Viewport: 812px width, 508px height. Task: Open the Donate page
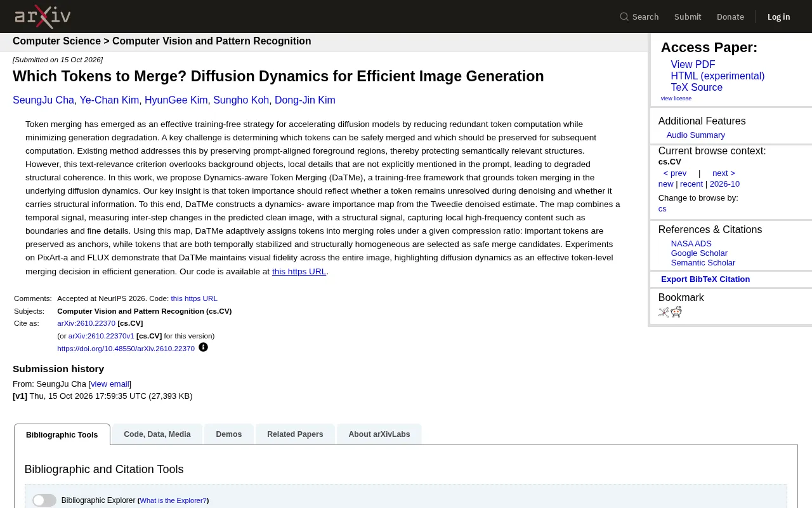point(730,17)
